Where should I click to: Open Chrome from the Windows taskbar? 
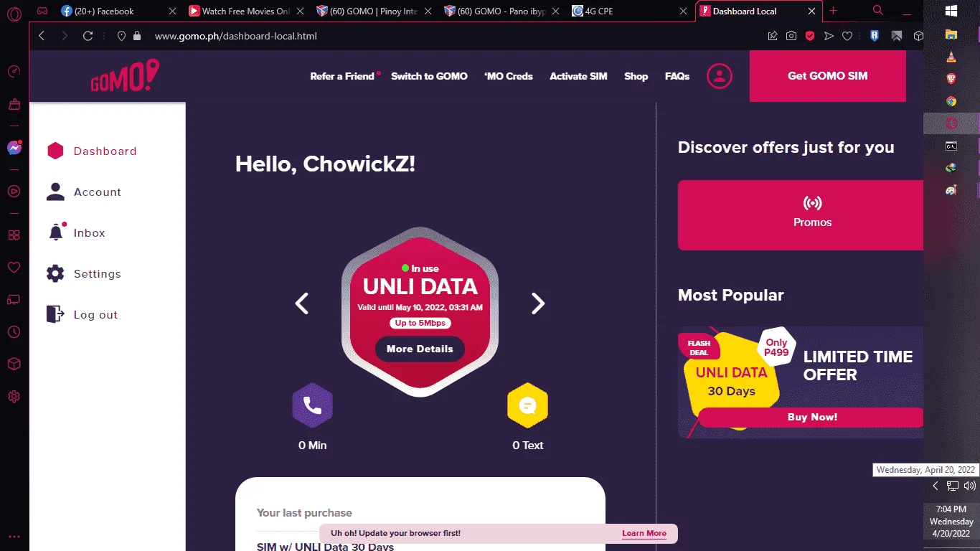coord(951,101)
